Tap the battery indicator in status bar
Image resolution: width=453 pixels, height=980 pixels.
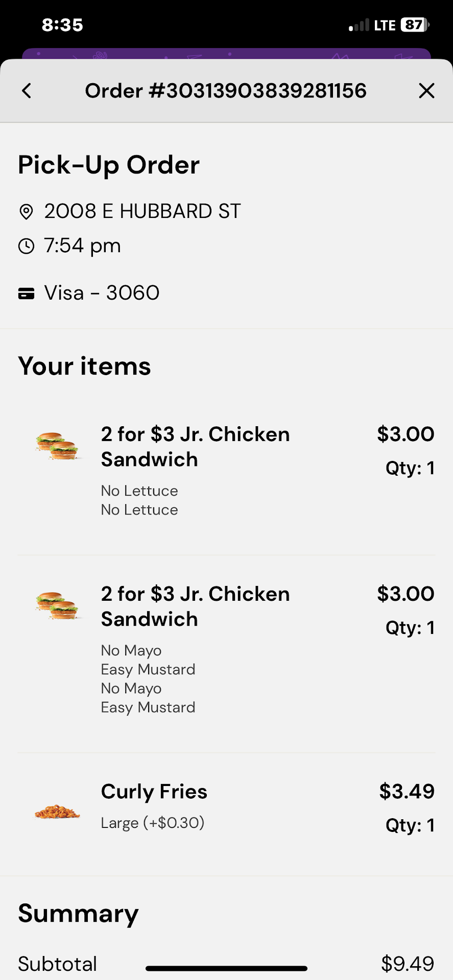tap(415, 25)
